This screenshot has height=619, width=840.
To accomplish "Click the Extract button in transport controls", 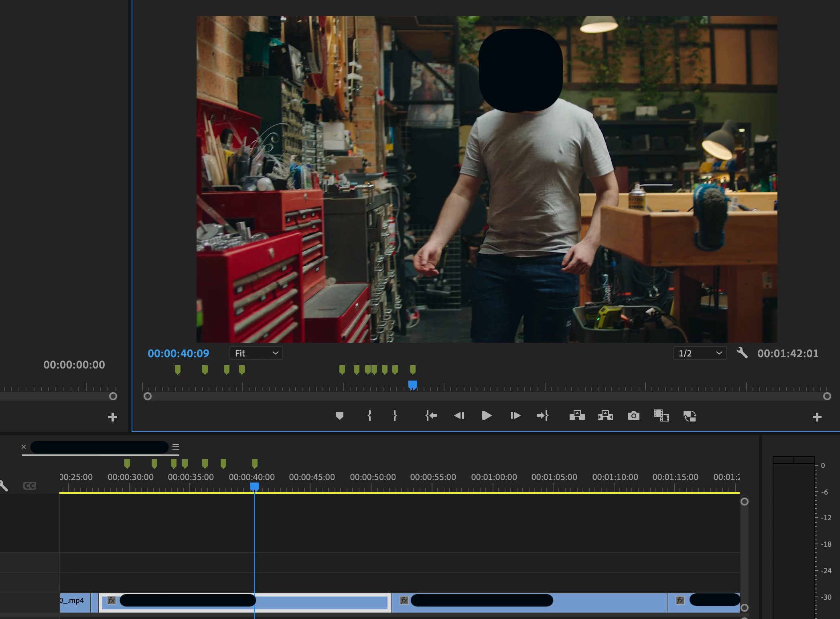I will coord(605,416).
